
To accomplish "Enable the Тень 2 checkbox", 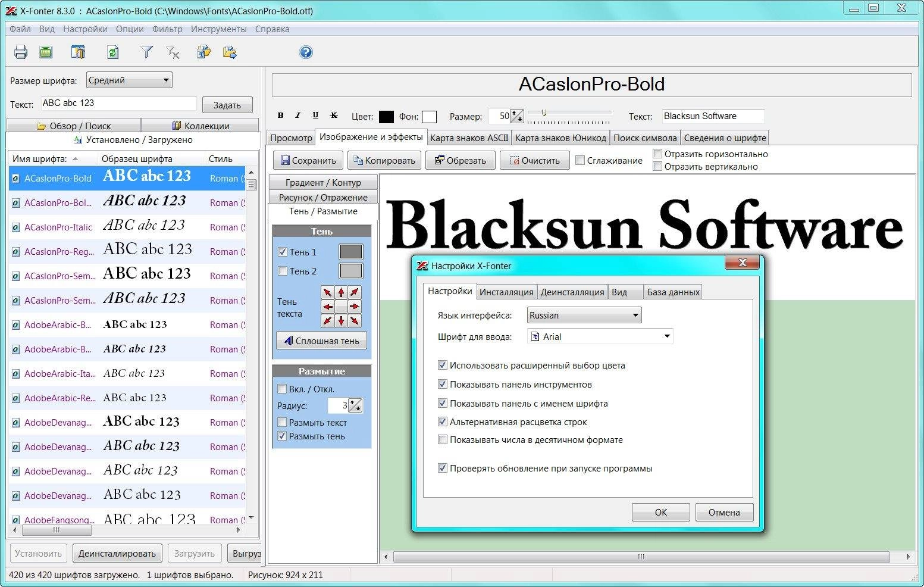I will [x=283, y=271].
